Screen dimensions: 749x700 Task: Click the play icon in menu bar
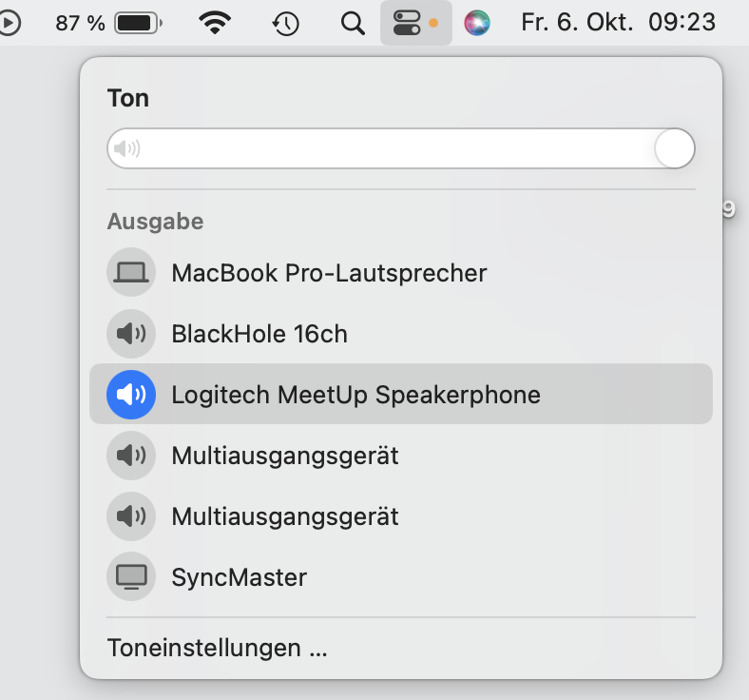pyautogui.click(x=10, y=23)
